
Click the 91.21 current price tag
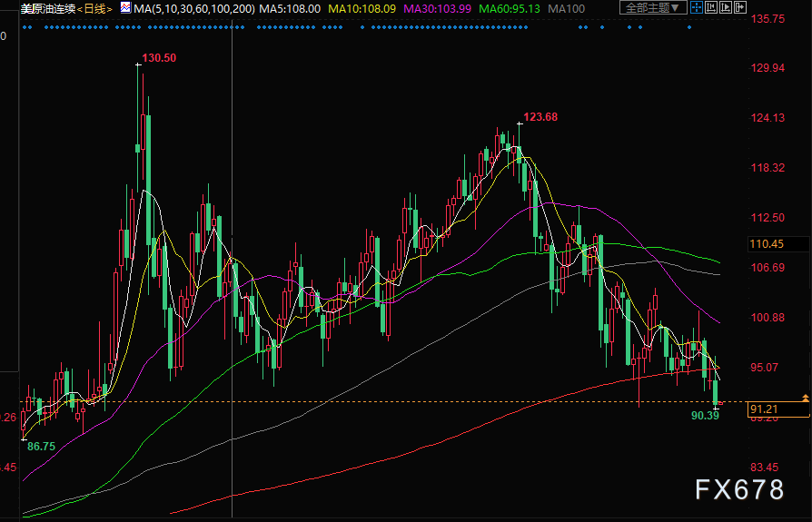pos(778,409)
